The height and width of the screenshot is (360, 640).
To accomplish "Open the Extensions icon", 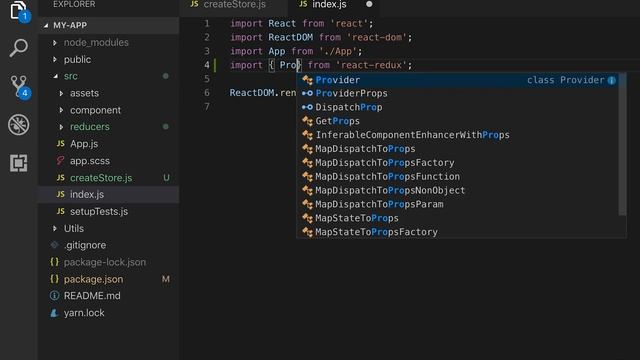I will coord(18,163).
